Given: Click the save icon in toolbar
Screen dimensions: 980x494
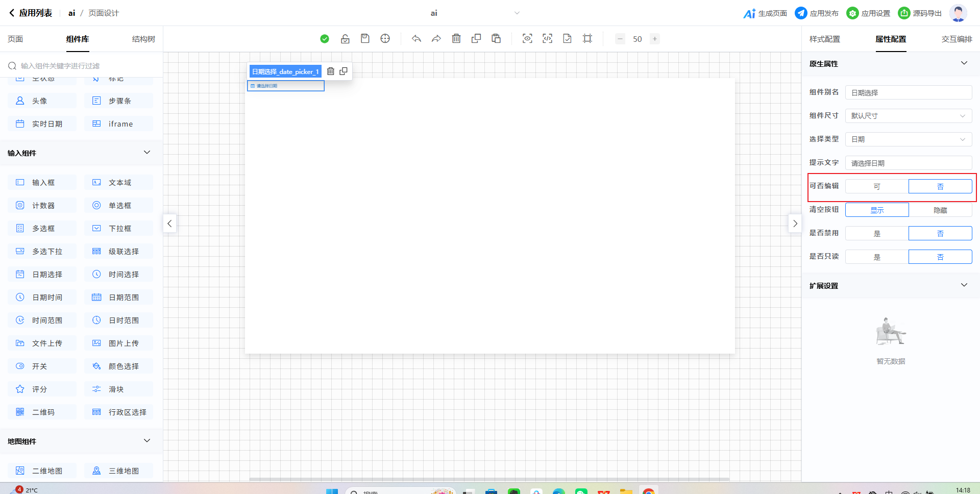Looking at the screenshot, I should 365,39.
